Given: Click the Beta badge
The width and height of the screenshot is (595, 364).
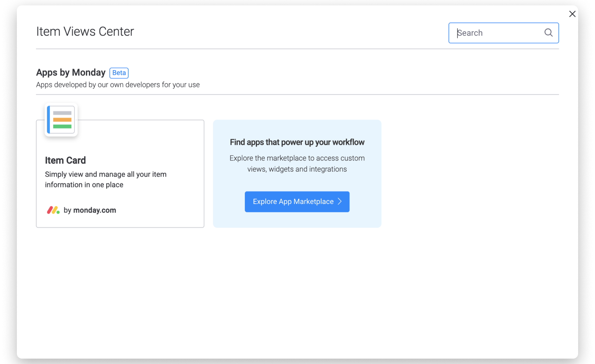Looking at the screenshot, I should 119,73.
